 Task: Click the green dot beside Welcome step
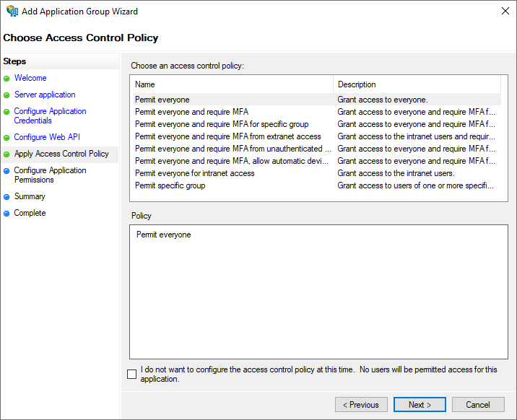tap(7, 79)
